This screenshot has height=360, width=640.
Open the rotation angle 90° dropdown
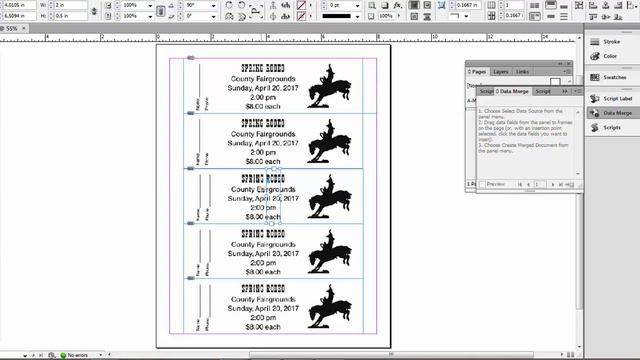point(213,6)
